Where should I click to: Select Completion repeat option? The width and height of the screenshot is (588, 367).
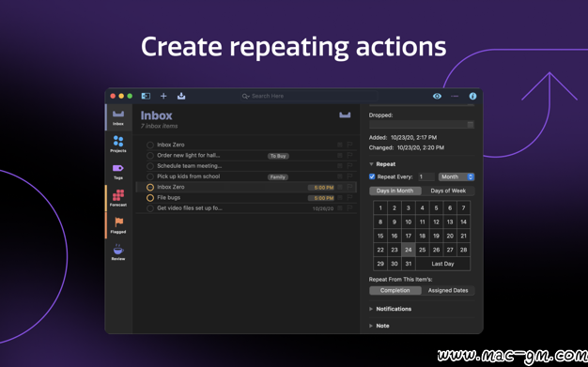pos(395,290)
